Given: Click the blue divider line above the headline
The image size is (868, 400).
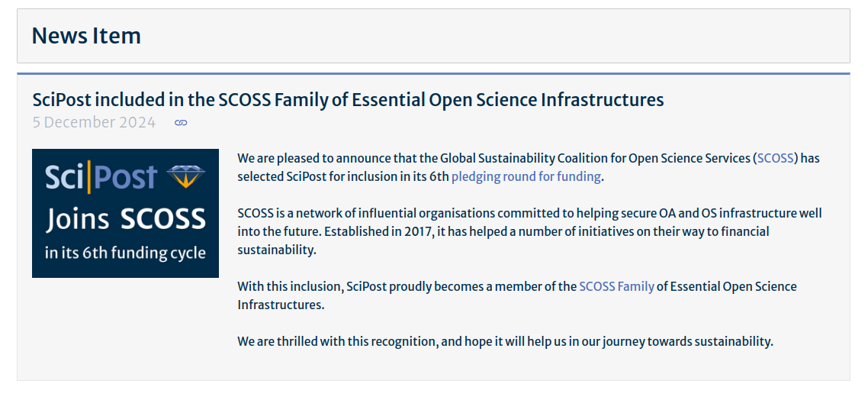Looking at the screenshot, I should click(433, 74).
